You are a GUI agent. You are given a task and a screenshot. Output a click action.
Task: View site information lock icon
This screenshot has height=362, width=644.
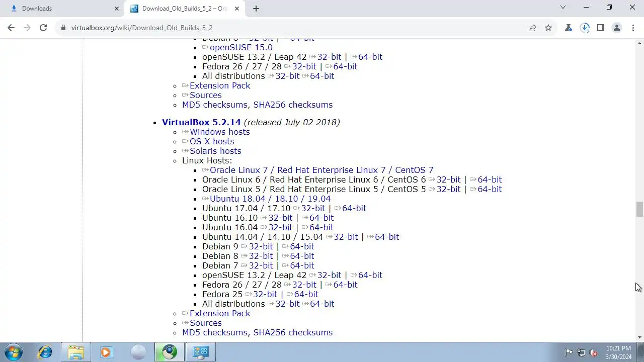click(x=63, y=28)
